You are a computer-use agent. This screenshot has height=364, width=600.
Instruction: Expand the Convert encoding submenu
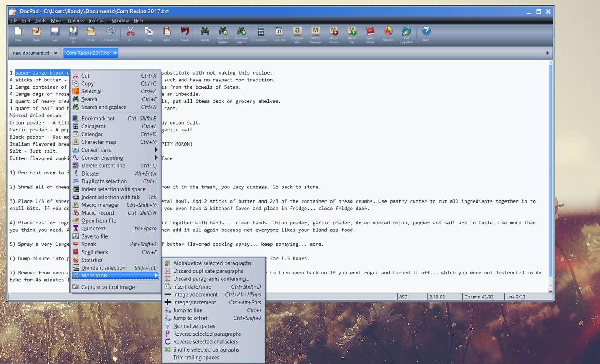(116, 158)
